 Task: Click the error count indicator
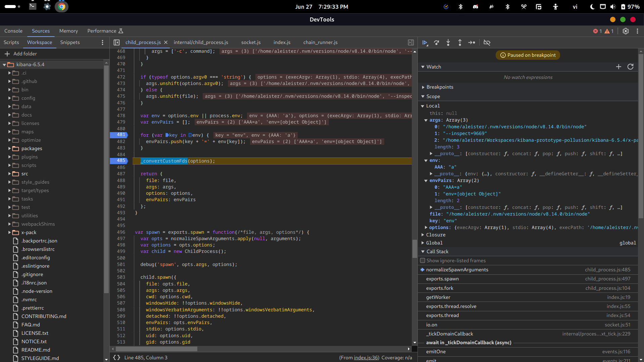tap(597, 31)
